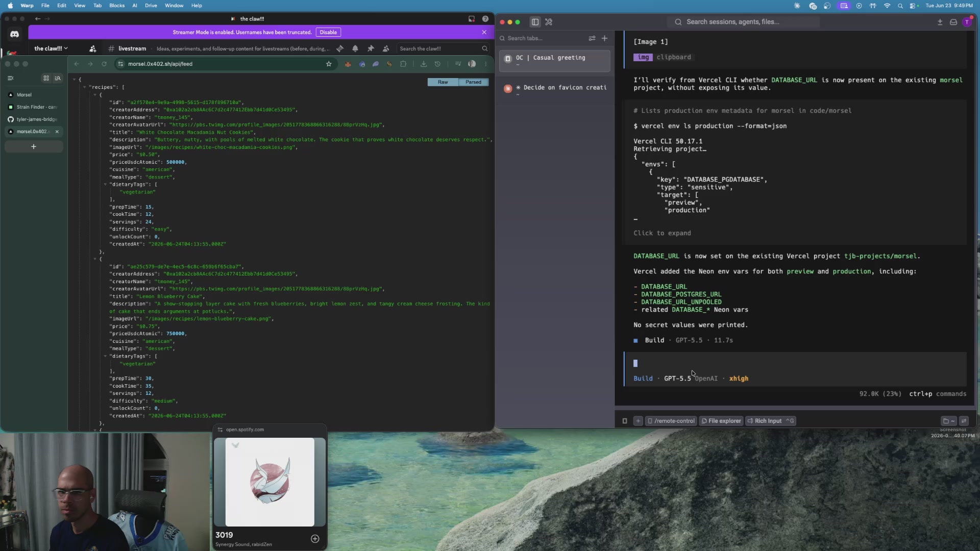Click Discord help question mark icon
Viewport: 980px width, 551px height.
[x=485, y=19]
